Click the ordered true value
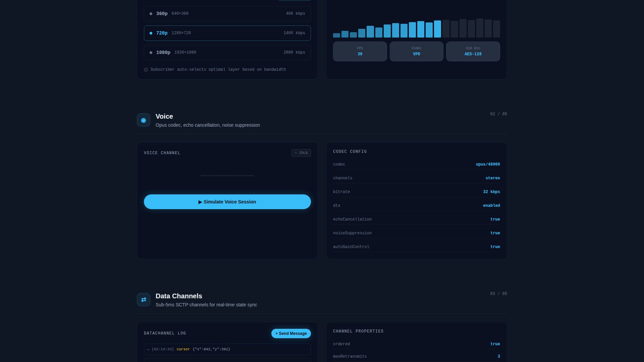The height and width of the screenshot is (362, 644). pos(495,344)
